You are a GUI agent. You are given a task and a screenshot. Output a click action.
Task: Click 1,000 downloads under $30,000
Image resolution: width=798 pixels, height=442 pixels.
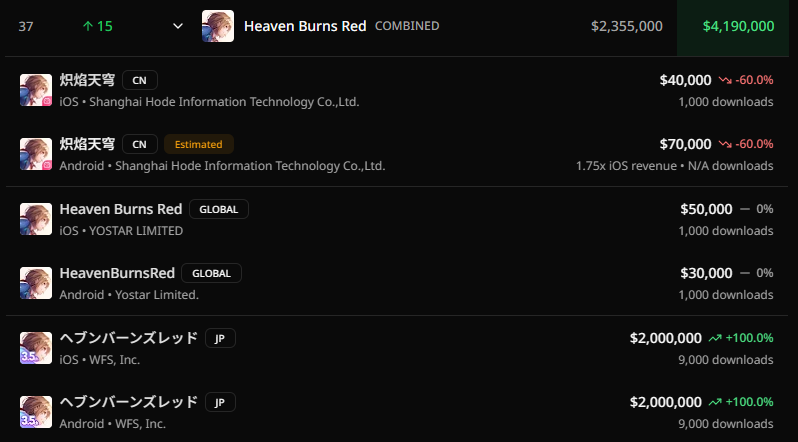[726, 295]
